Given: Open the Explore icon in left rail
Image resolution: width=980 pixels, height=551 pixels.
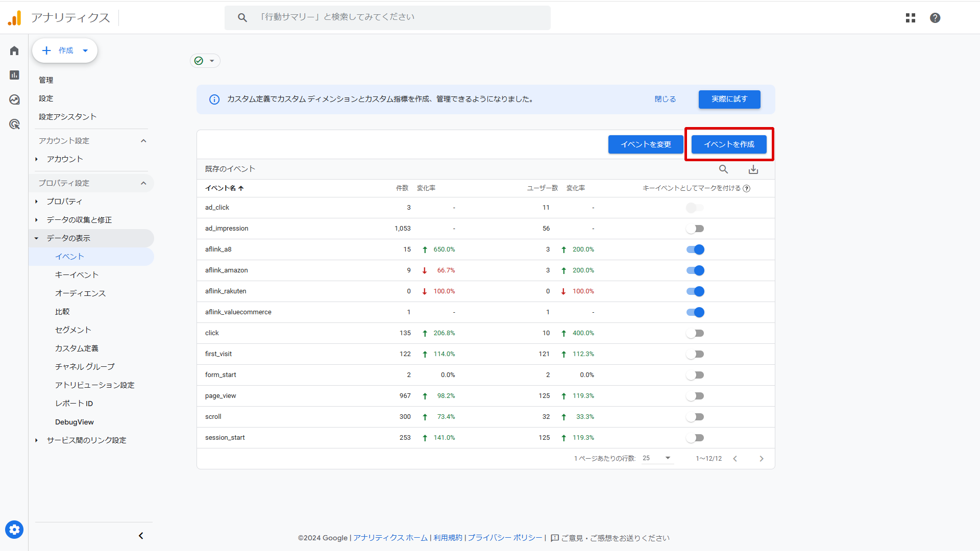Looking at the screenshot, I should pyautogui.click(x=14, y=99).
